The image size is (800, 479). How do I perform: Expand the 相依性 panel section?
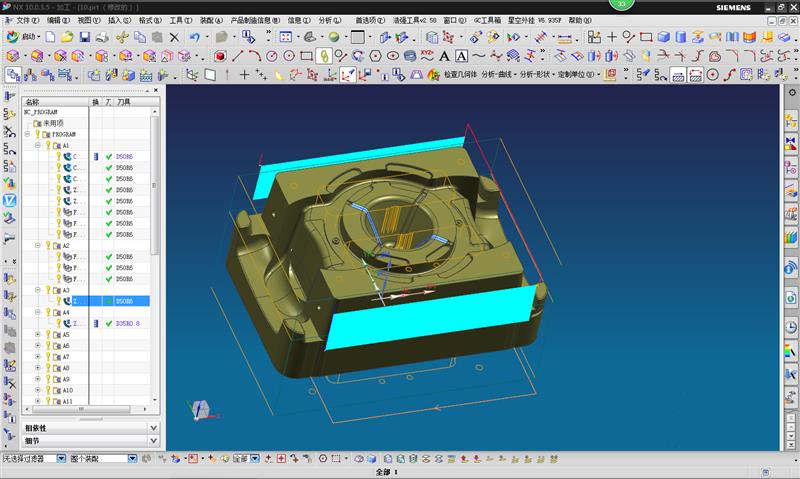pos(153,428)
